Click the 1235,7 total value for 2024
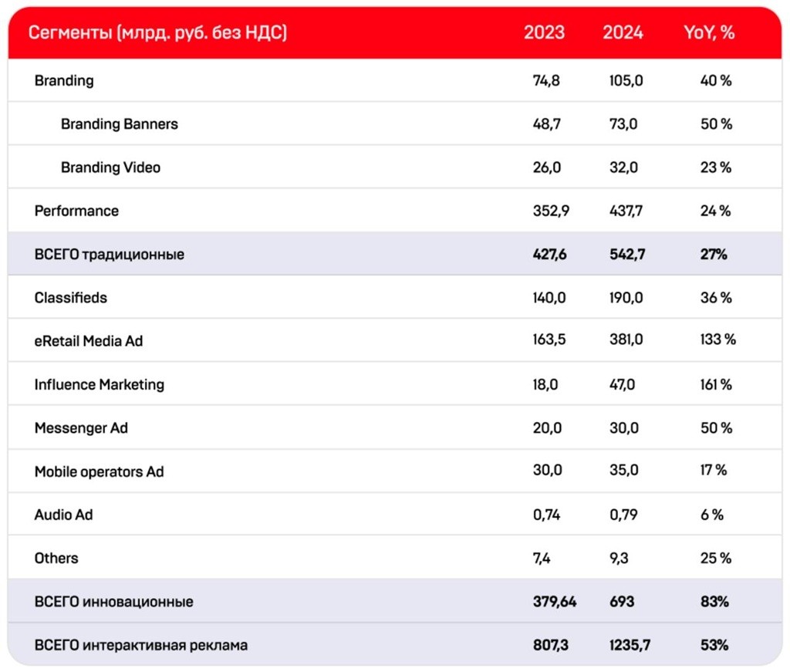 click(630, 645)
